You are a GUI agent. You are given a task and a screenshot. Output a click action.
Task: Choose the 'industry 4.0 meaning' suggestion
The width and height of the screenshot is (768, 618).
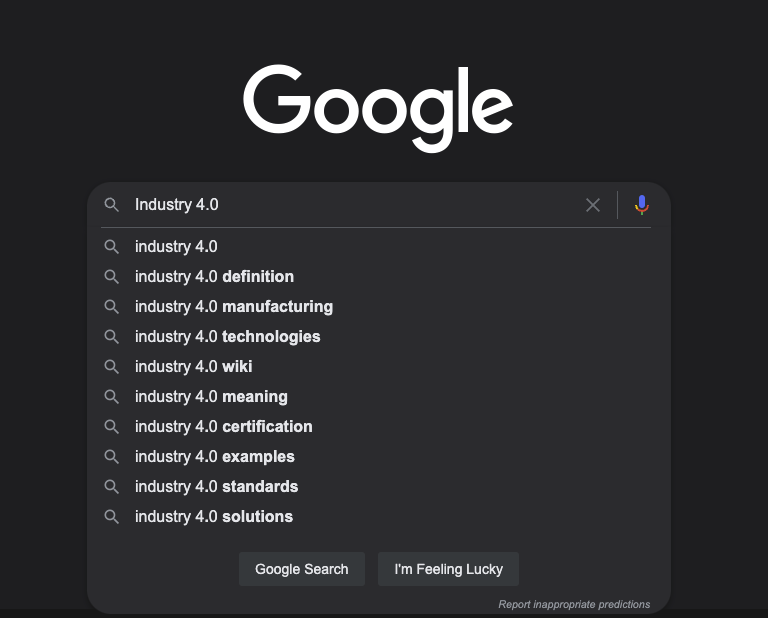(x=378, y=397)
